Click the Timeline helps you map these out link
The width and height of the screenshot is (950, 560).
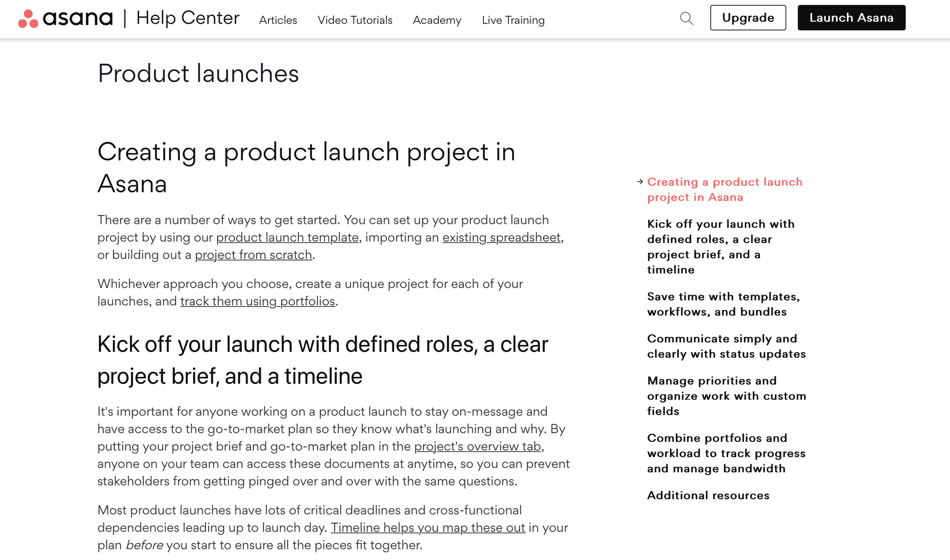point(428,527)
